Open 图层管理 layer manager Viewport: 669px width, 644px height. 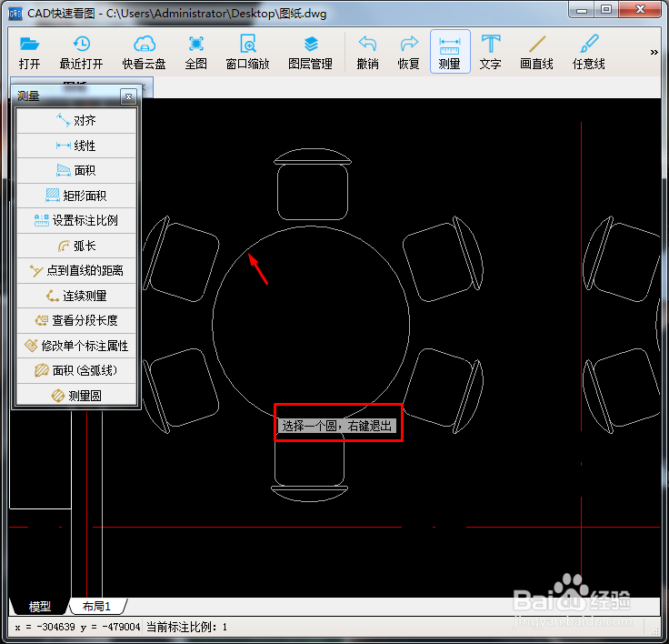click(x=310, y=52)
